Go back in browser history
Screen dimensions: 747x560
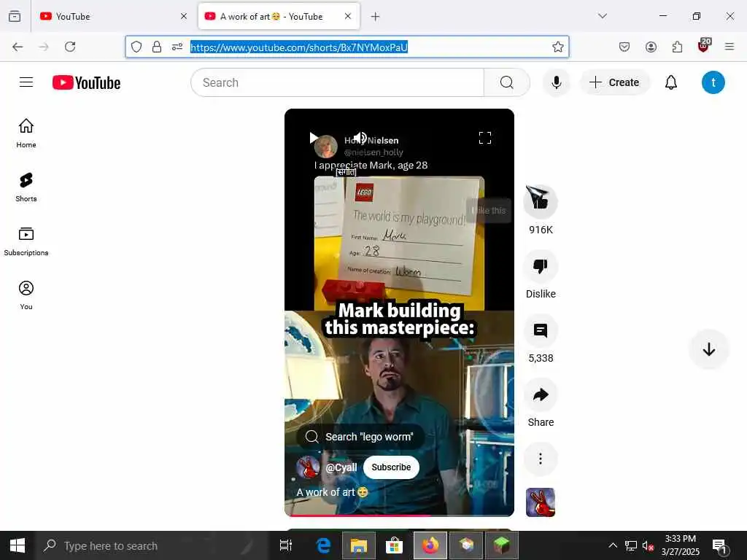click(x=18, y=47)
